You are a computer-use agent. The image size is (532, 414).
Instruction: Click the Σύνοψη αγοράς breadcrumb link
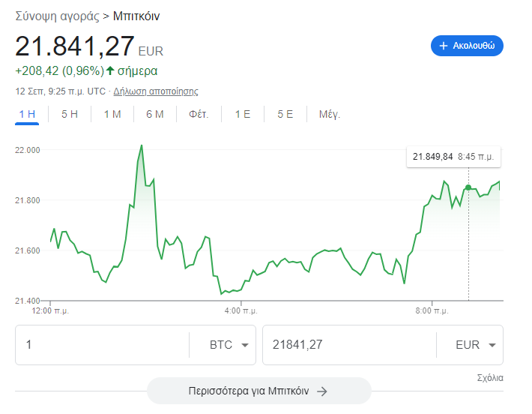(x=57, y=16)
